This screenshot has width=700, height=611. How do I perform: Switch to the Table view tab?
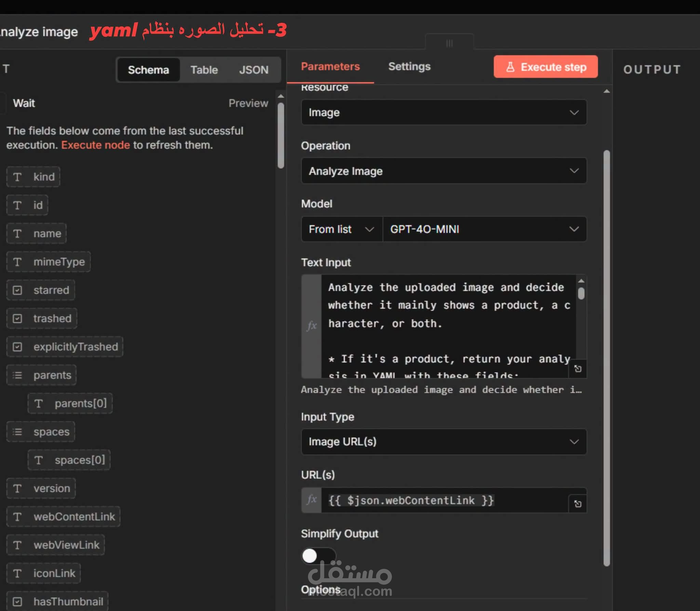(x=204, y=70)
